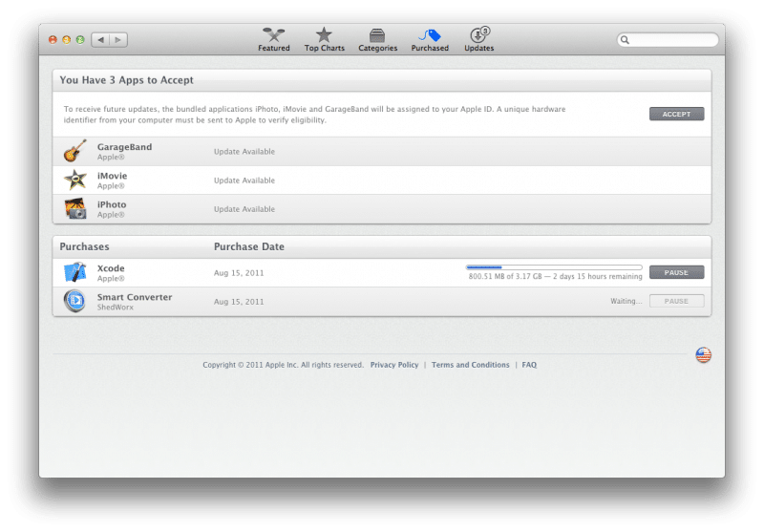Image resolution: width=764 pixels, height=532 pixels.
Task: Open the Terms and Conditions link
Action: tap(470, 365)
